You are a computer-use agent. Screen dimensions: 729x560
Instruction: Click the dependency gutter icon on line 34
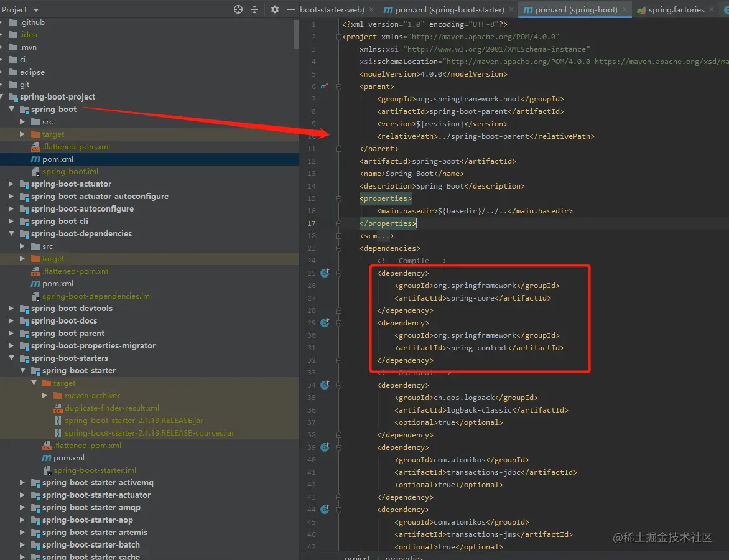pos(325,385)
